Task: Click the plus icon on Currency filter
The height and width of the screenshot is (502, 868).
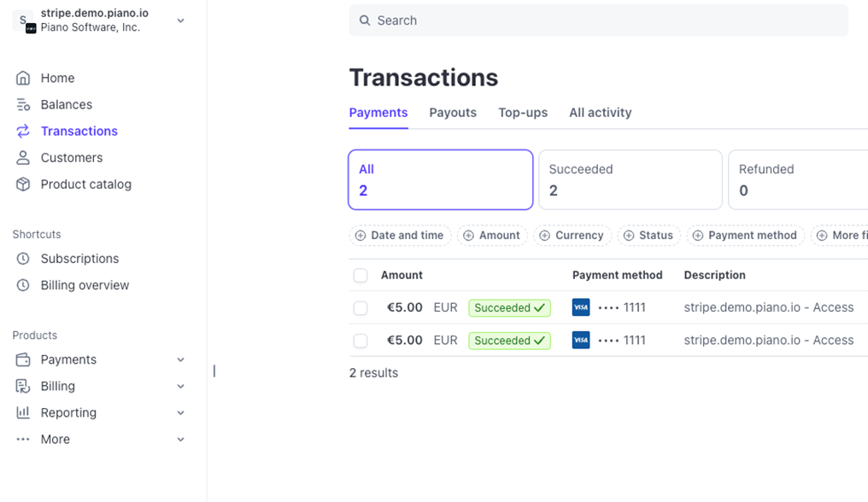Action: click(545, 236)
